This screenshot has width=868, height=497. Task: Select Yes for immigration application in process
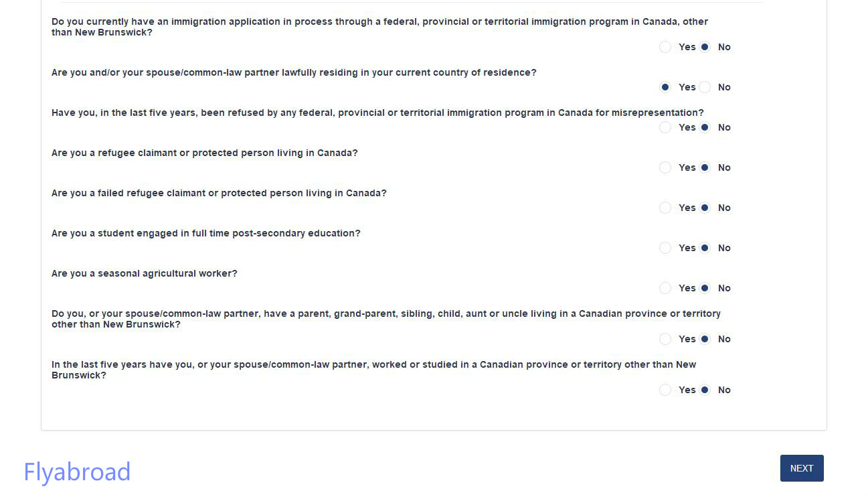point(665,47)
